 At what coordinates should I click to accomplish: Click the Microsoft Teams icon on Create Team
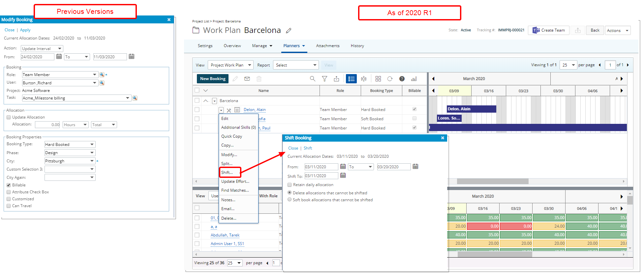536,30
